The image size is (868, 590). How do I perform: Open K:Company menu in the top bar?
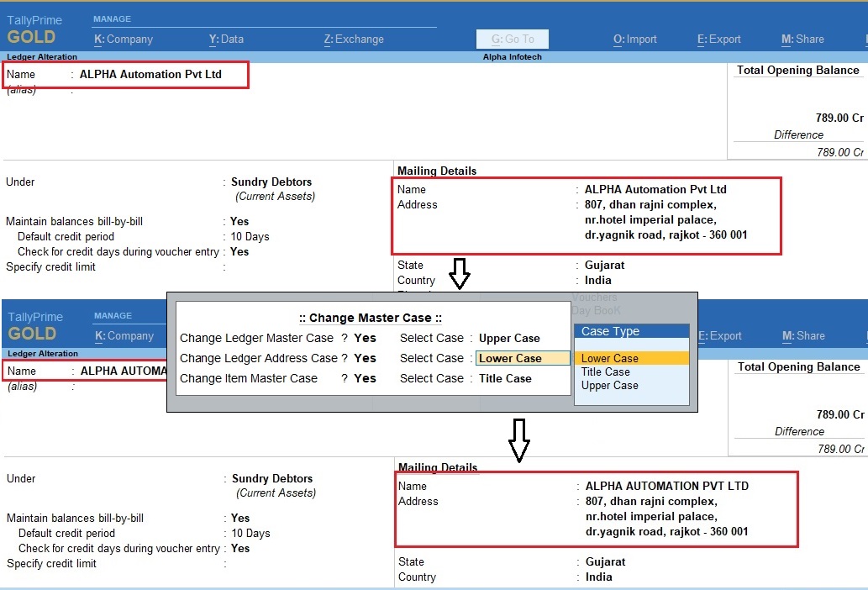click(x=124, y=39)
